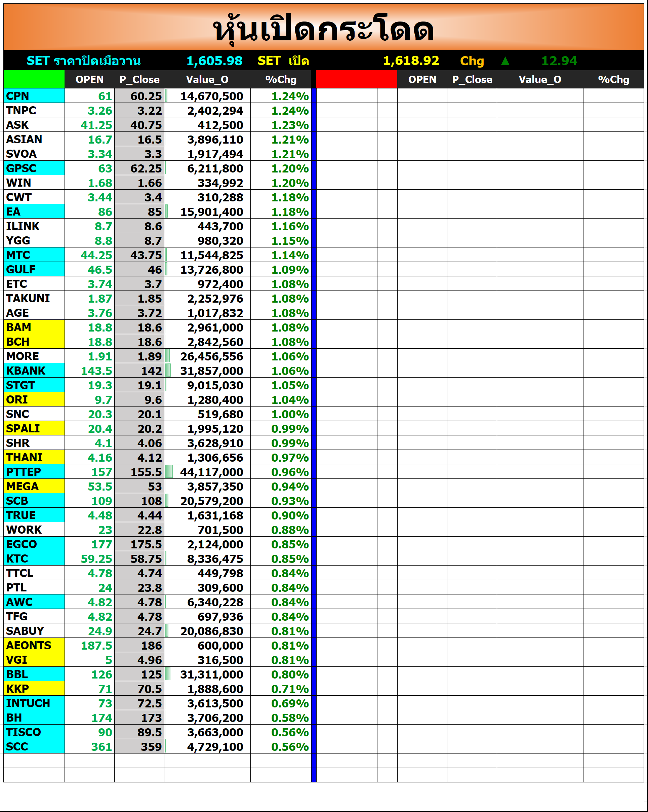The height and width of the screenshot is (812, 648).
Task: Click the green header cell above tickers
Action: click(34, 79)
